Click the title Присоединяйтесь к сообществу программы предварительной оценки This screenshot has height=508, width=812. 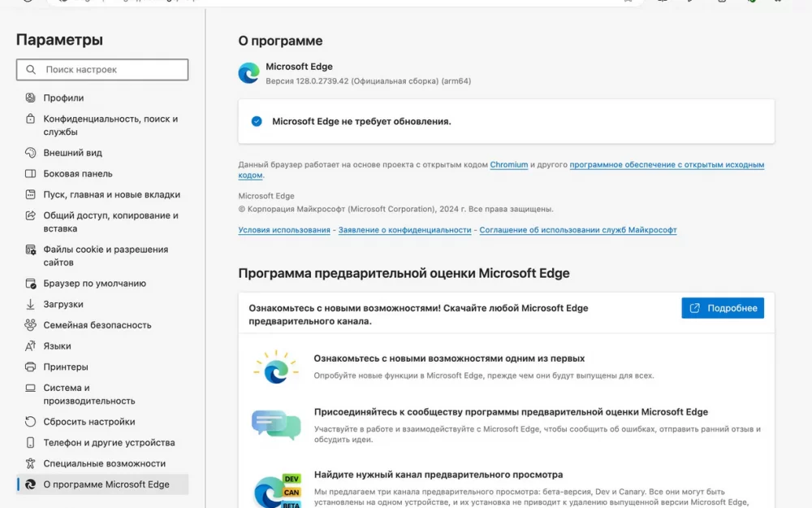tap(511, 411)
